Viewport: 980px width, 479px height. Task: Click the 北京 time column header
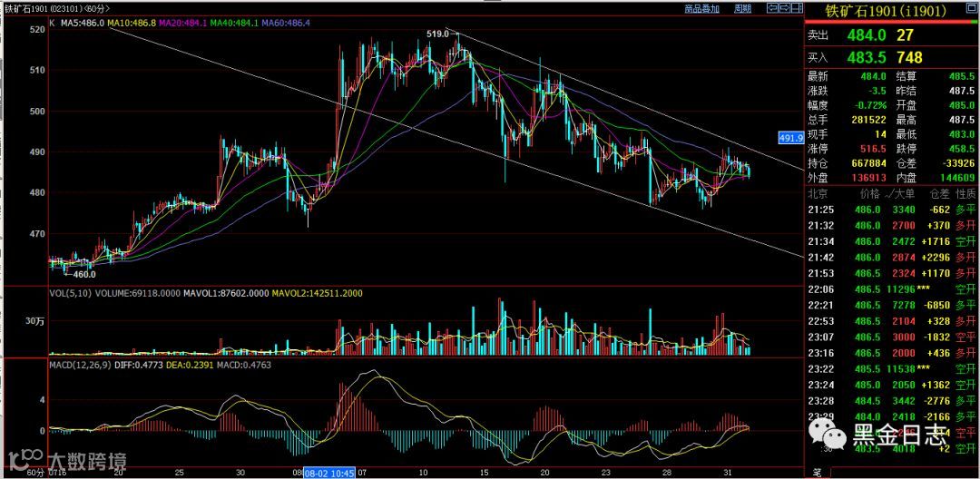[818, 193]
